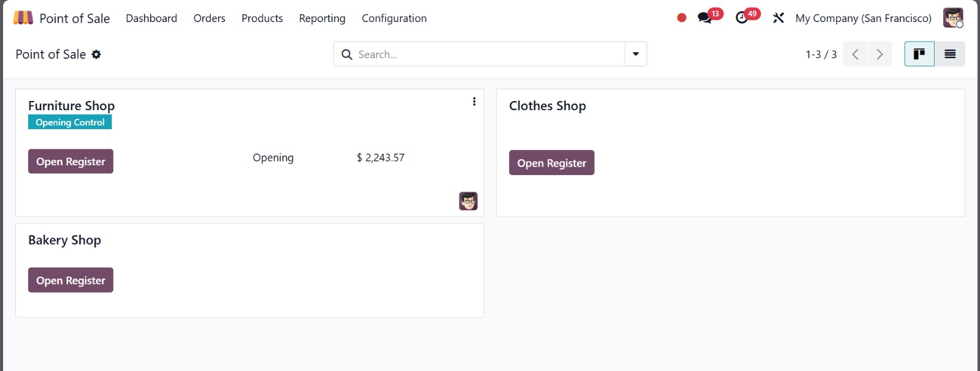Image resolution: width=980 pixels, height=371 pixels.
Task: Open the three-dot menu on Furniture Shop
Action: point(474,102)
